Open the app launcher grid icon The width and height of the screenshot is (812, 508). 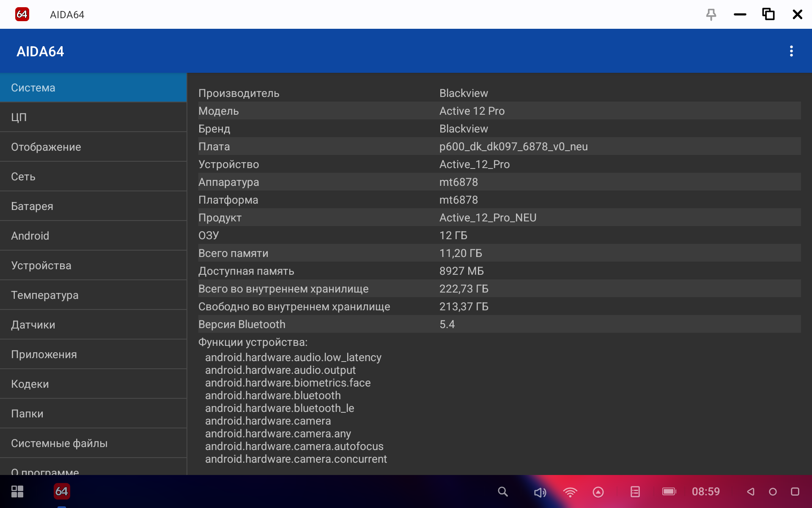(x=17, y=491)
